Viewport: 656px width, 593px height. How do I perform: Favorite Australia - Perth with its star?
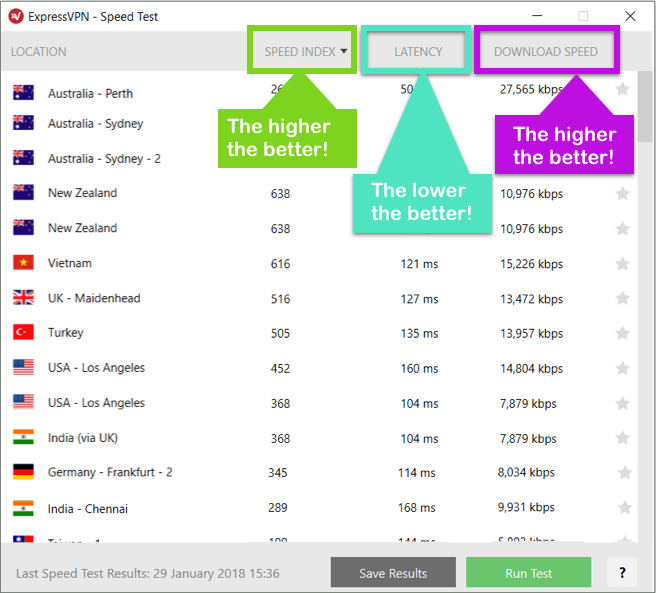623,89
